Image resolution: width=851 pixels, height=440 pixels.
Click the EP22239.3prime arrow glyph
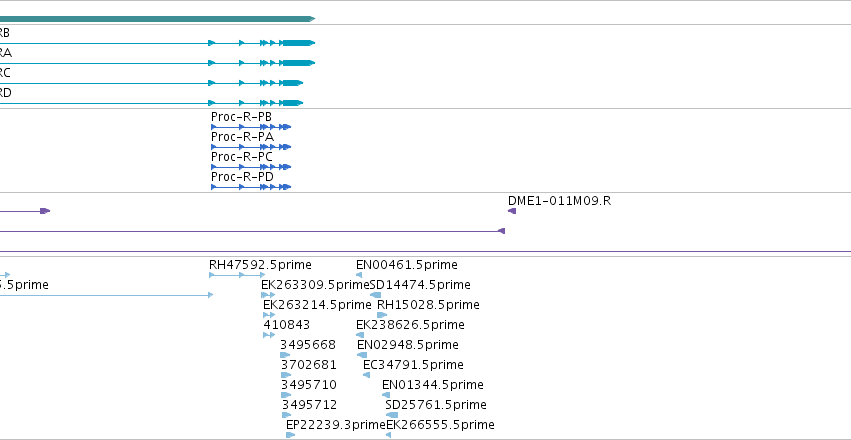click(x=290, y=435)
